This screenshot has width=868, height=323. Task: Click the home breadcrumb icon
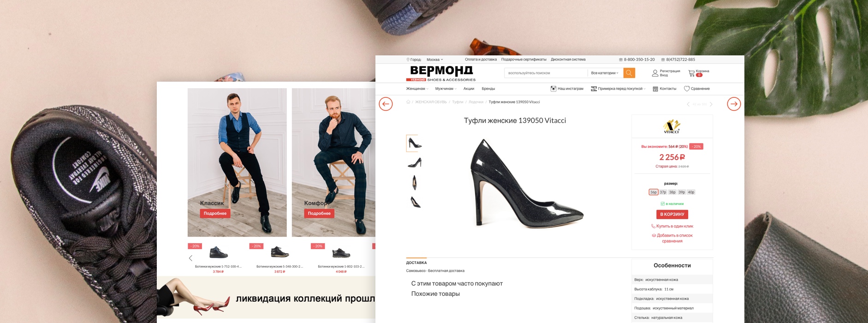[x=408, y=102]
